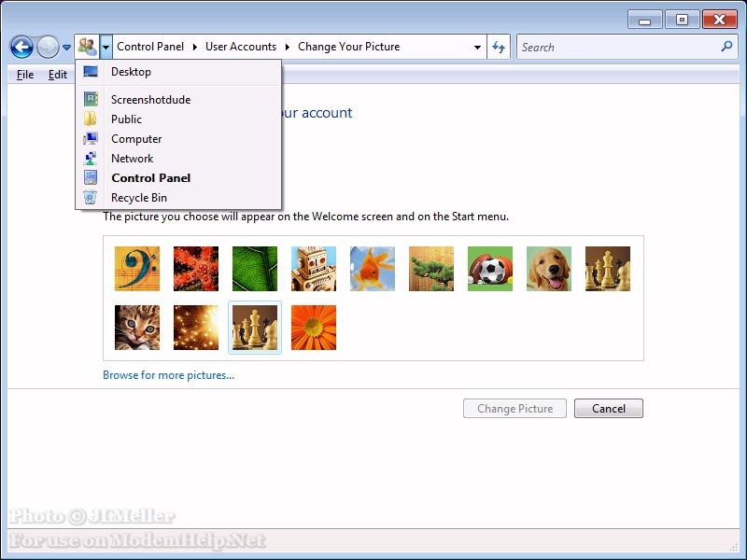
Task: Open the Edit menu
Action: (x=58, y=75)
